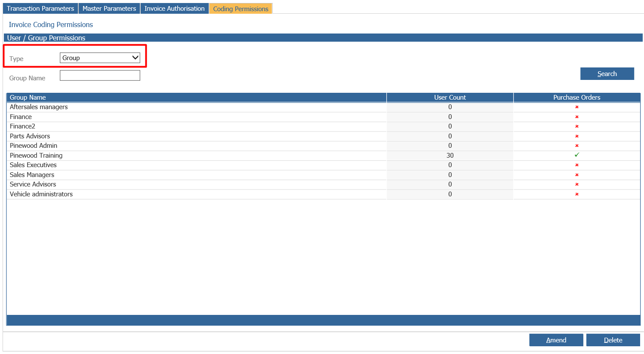This screenshot has width=644, height=354.
Task: Open the Transaction Parameters tab
Action: [40, 8]
